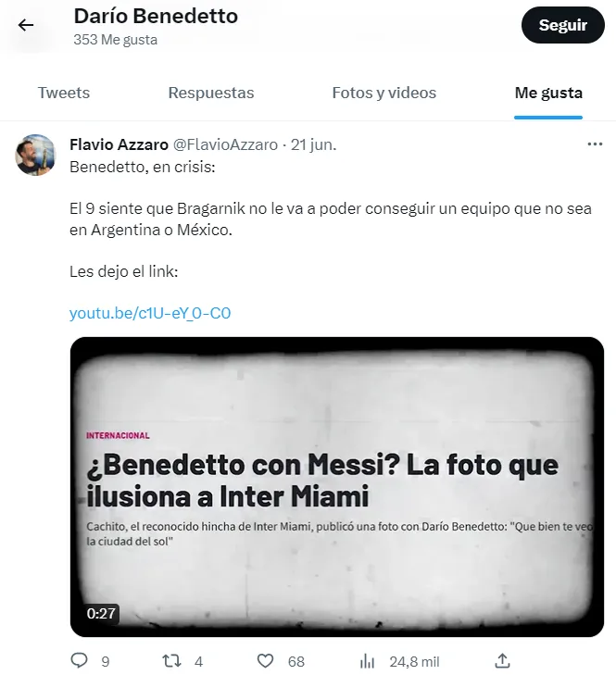Switch to the Respuestas tab

[211, 93]
